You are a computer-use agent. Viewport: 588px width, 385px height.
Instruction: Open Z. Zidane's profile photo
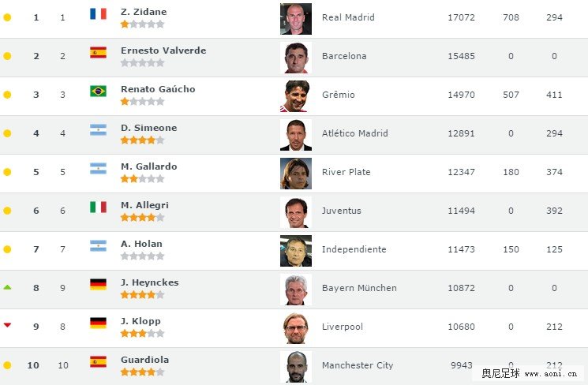point(296,19)
